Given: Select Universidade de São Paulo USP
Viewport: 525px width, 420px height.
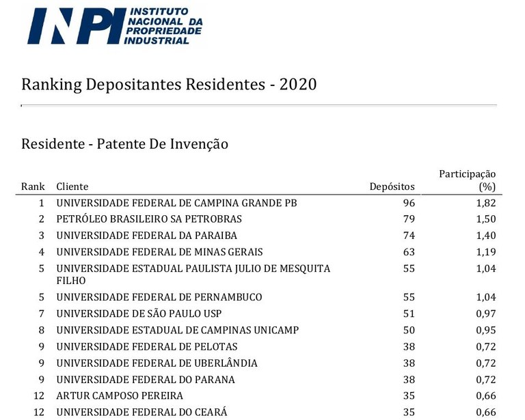Looking at the screenshot, I should pos(137,313).
